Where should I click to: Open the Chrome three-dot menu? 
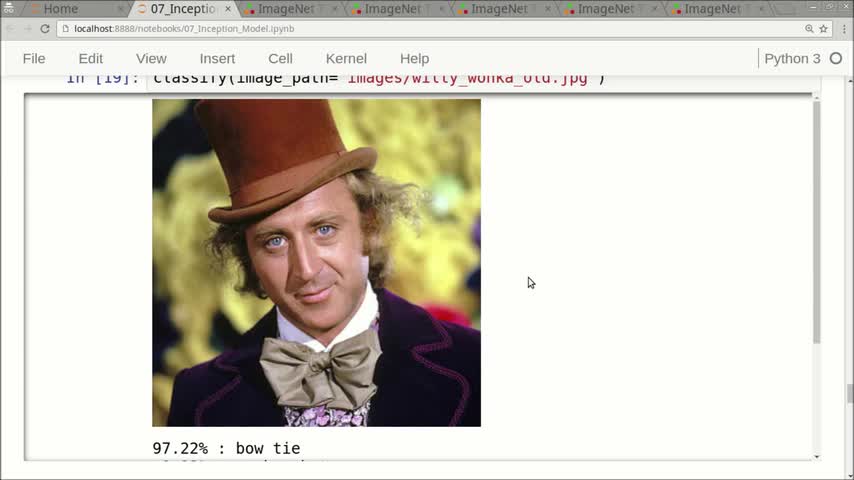[844, 29]
